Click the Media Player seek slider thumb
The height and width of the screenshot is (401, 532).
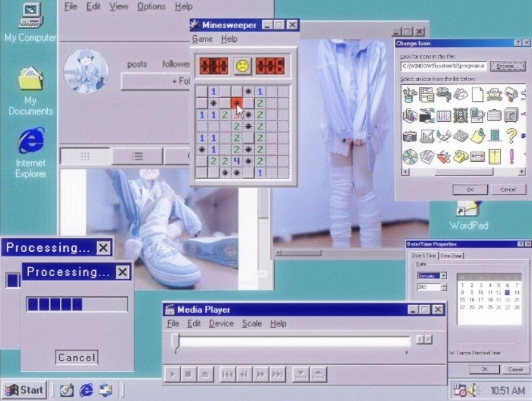176,342
